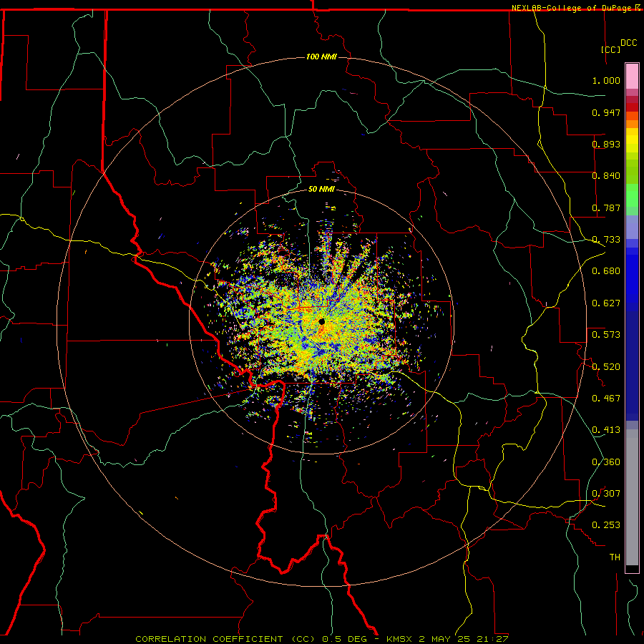Pick the light periwinkle color bar swatch
644x644 pixels.
[632, 227]
